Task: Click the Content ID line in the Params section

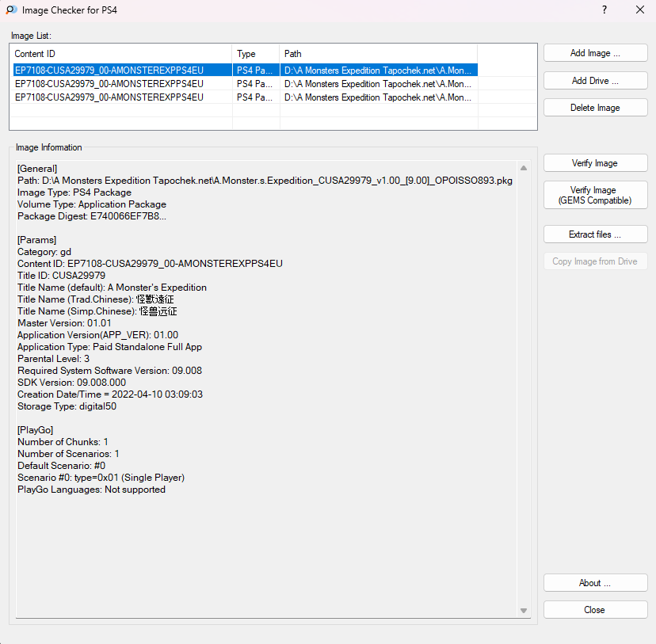Action: (151, 264)
